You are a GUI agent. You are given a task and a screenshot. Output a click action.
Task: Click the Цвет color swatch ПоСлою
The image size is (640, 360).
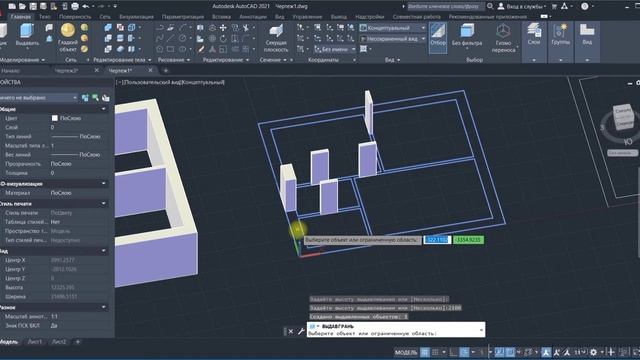point(55,118)
